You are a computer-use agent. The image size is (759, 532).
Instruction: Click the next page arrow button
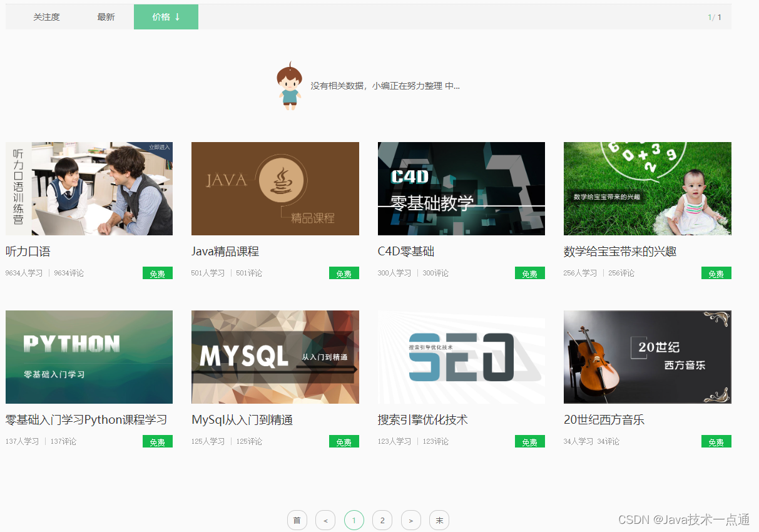(410, 520)
